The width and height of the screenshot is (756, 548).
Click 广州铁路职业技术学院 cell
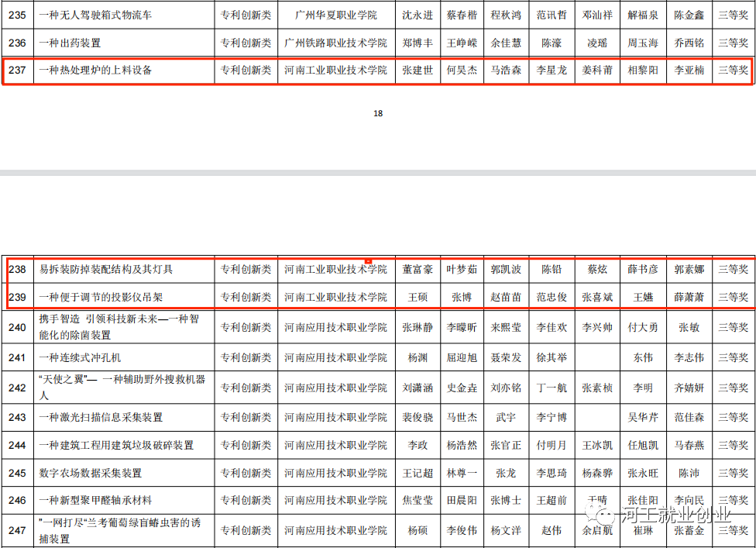[x=335, y=43]
